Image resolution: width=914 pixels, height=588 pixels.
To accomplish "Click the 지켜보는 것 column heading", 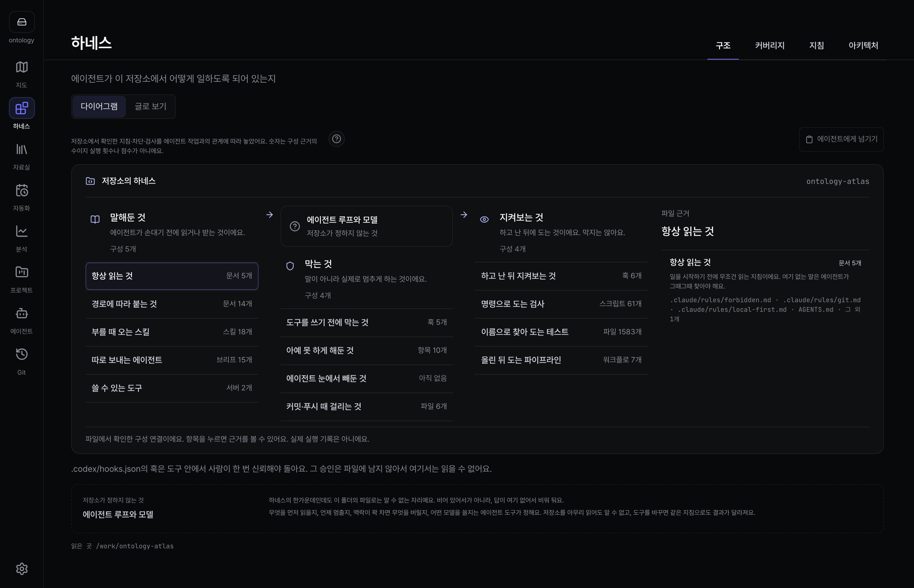I will [x=521, y=218].
